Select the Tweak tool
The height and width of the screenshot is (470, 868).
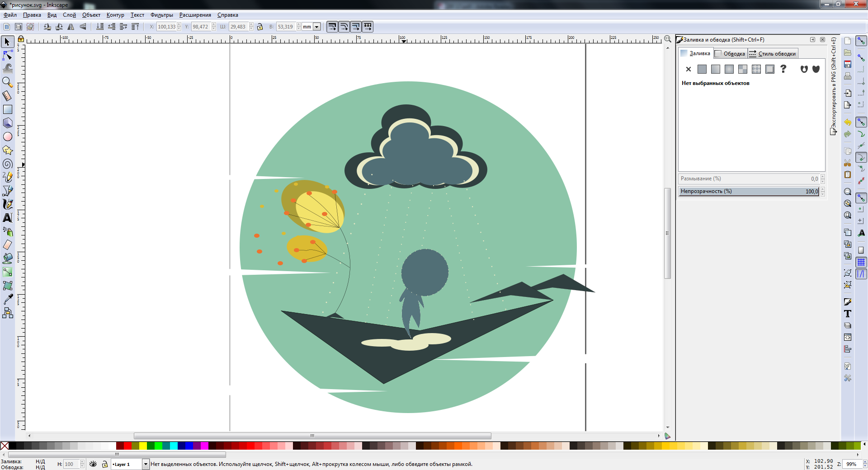click(7, 69)
